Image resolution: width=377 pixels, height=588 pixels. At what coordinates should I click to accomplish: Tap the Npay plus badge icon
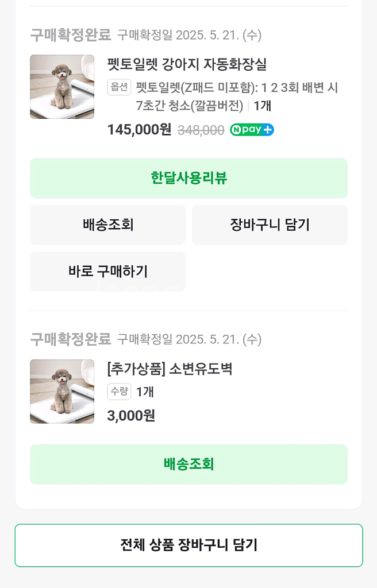[x=252, y=130]
